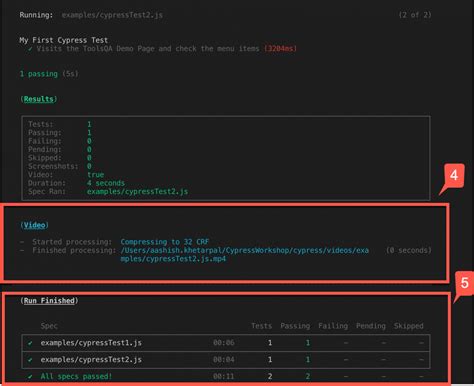Click the '(Results)' heading

tap(39, 99)
